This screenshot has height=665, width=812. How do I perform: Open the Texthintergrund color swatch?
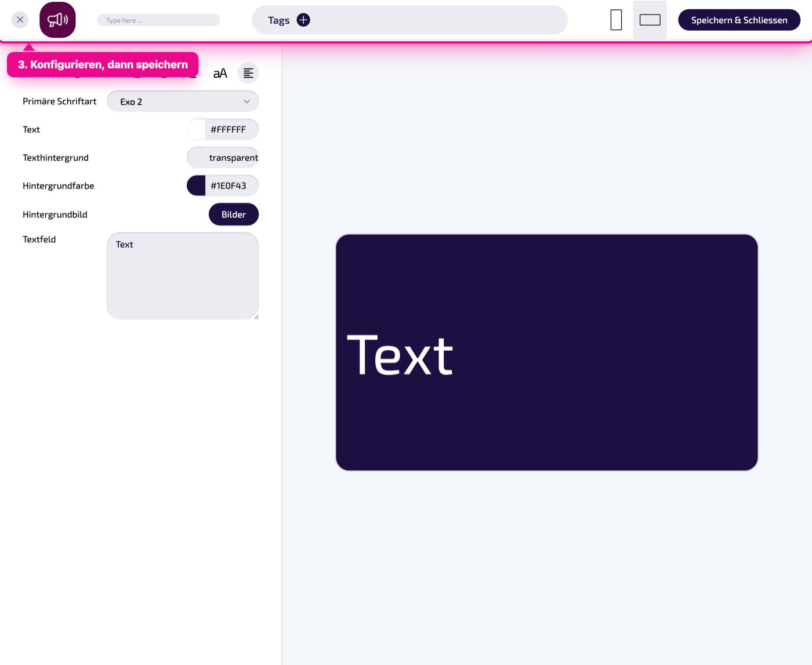(196, 158)
